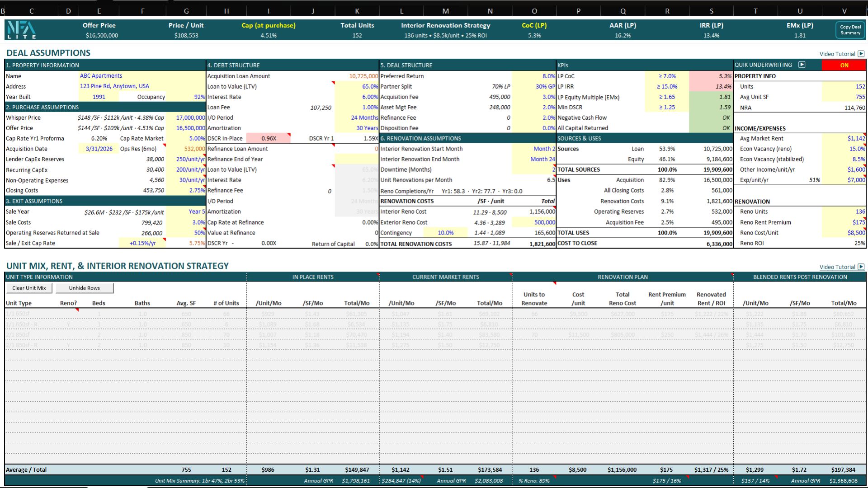Viewport: 868px width, 488px height.
Task: Click the red DSCR In-Place 0.96X cell
Action: click(268, 139)
